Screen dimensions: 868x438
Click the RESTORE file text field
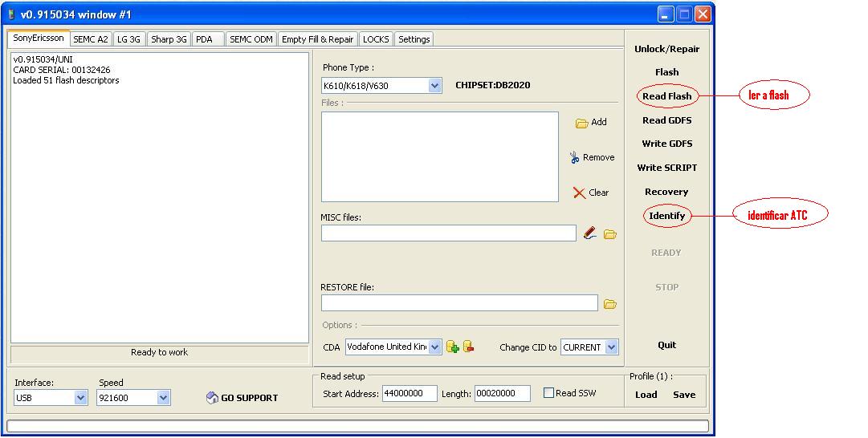click(x=459, y=303)
